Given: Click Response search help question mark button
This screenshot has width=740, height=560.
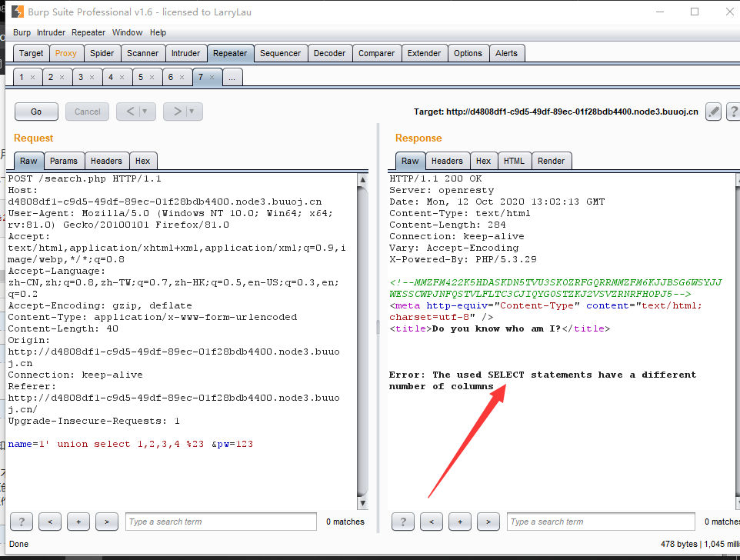Looking at the screenshot, I should tap(403, 522).
